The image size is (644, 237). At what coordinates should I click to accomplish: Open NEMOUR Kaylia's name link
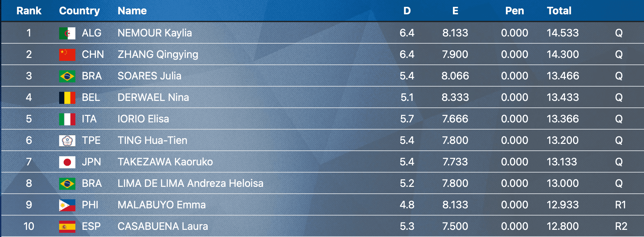point(154,33)
